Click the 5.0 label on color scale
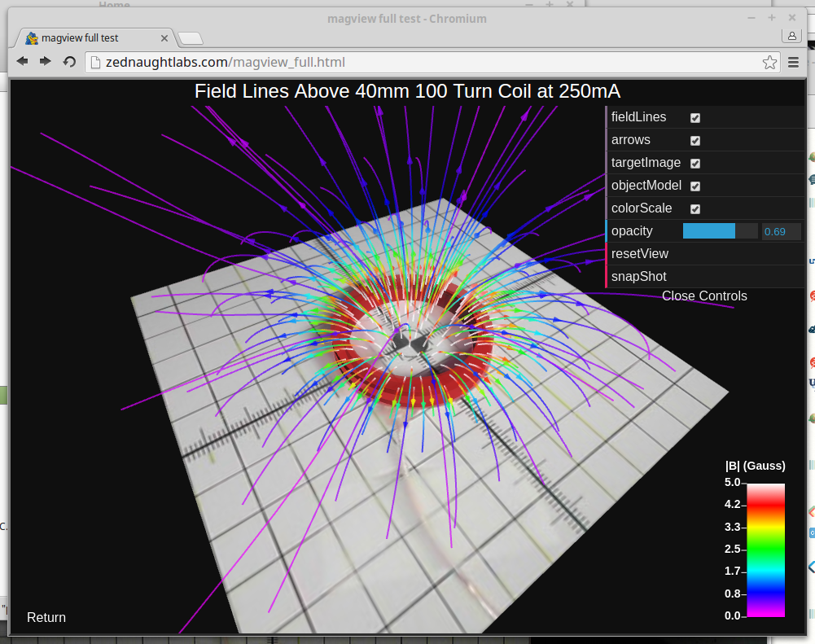815x644 pixels. coord(732,482)
